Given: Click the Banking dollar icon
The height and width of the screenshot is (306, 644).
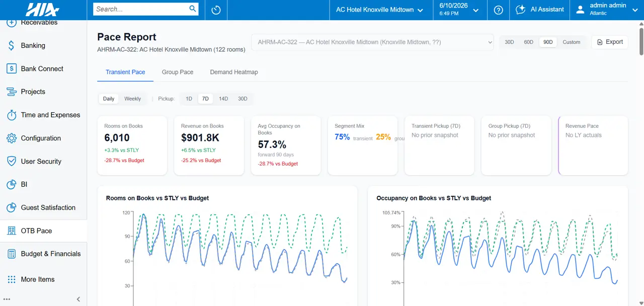Looking at the screenshot, I should (12, 45).
